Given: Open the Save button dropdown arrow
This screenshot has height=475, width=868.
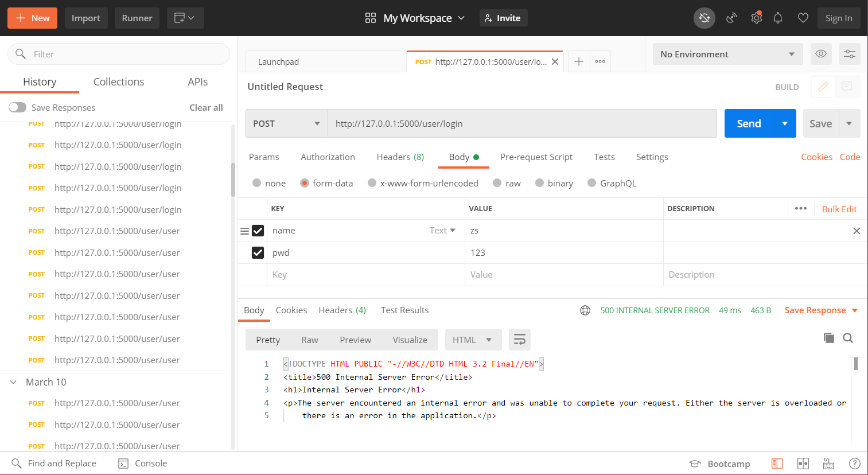Looking at the screenshot, I should (849, 123).
